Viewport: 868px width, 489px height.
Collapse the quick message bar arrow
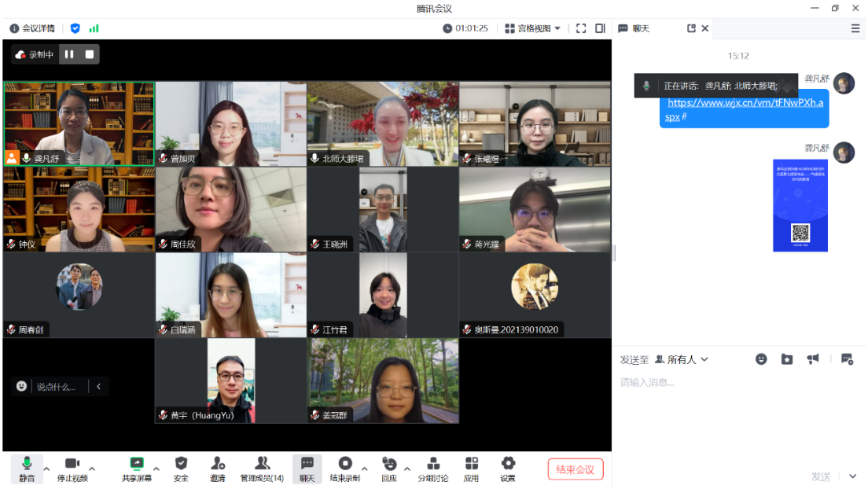(98, 387)
